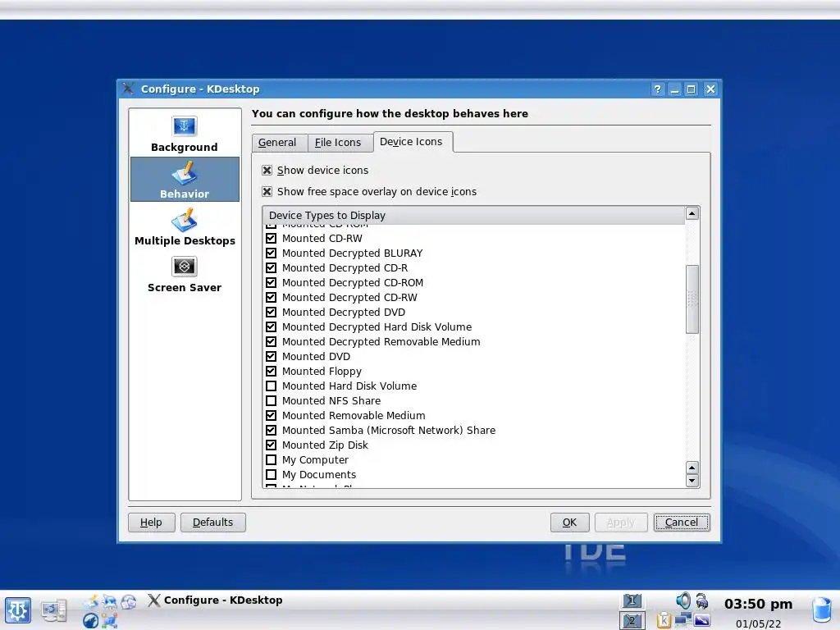Click the scroll down arrow at list bottom
This screenshot has height=630, width=840.
pyautogui.click(x=692, y=481)
